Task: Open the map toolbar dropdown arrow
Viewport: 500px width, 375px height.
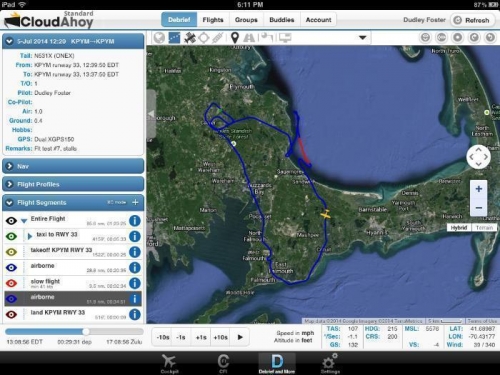Action: click(363, 38)
